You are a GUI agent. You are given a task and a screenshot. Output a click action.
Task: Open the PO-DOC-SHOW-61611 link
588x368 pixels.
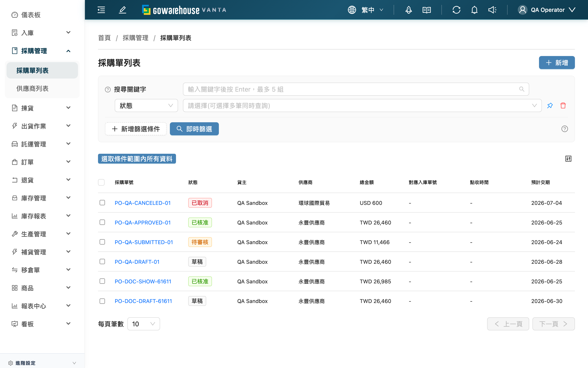coord(143,281)
